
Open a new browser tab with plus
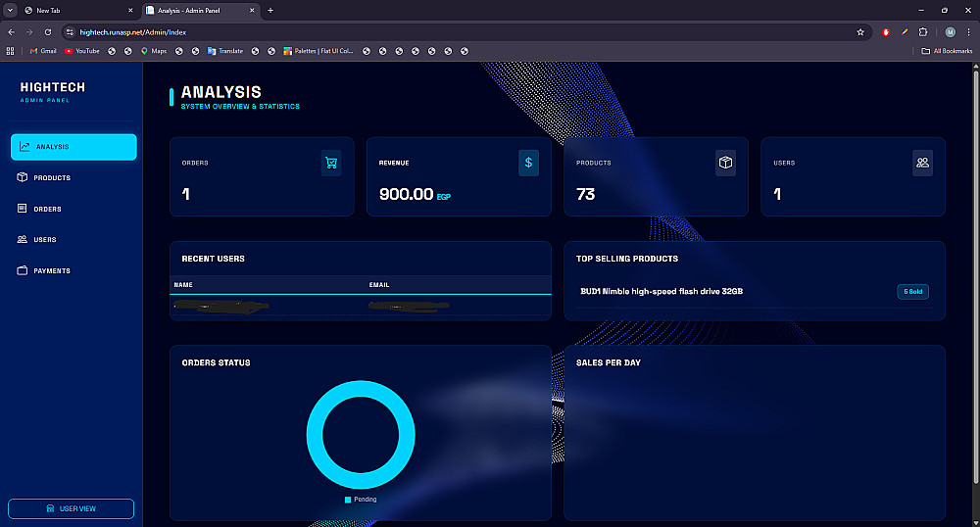pos(270,10)
